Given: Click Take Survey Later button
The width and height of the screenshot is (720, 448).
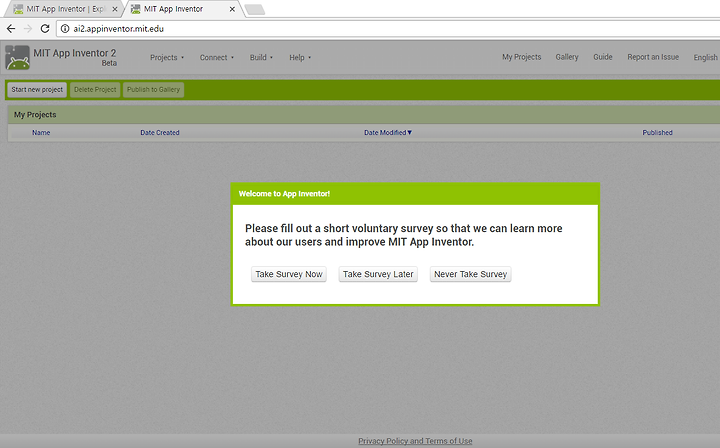Looking at the screenshot, I should [378, 274].
